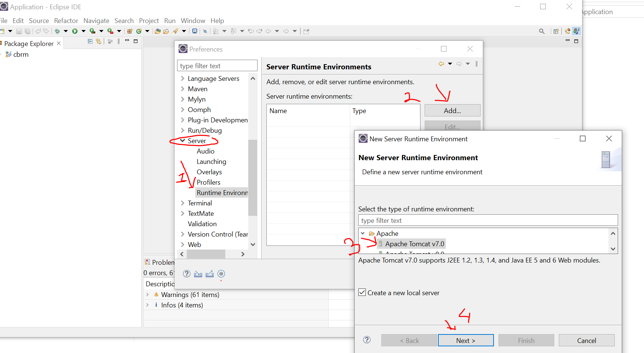Screen dimensions: 644x353
Task: Click the New Java Class icon
Action: pyautogui.click(x=139, y=31)
